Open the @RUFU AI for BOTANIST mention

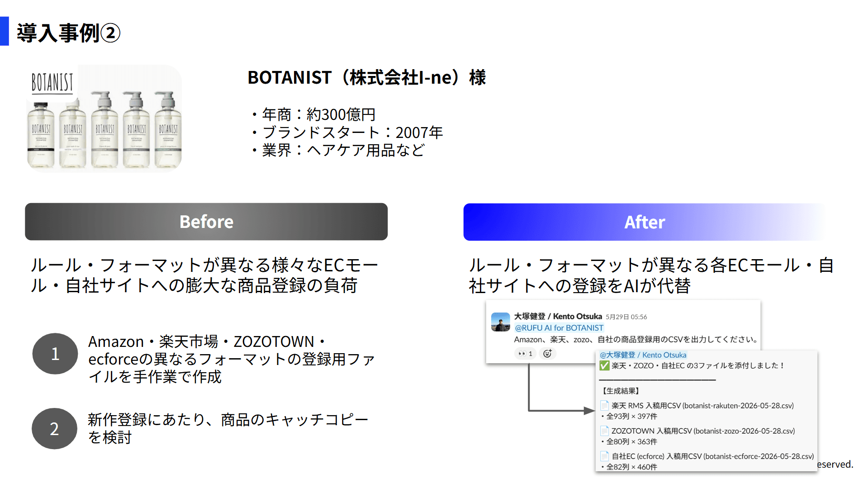559,328
